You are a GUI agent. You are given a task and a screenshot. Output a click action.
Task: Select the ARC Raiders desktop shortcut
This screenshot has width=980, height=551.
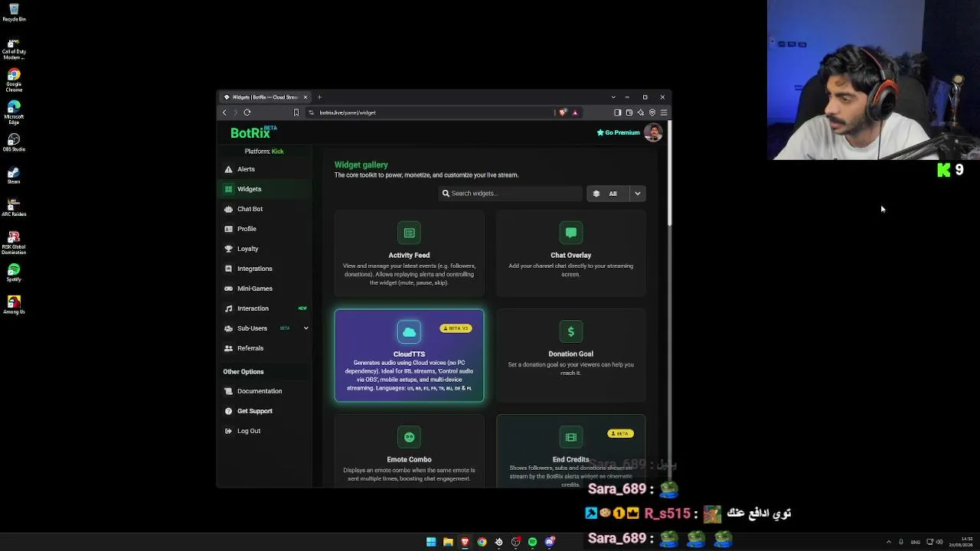pos(14,207)
